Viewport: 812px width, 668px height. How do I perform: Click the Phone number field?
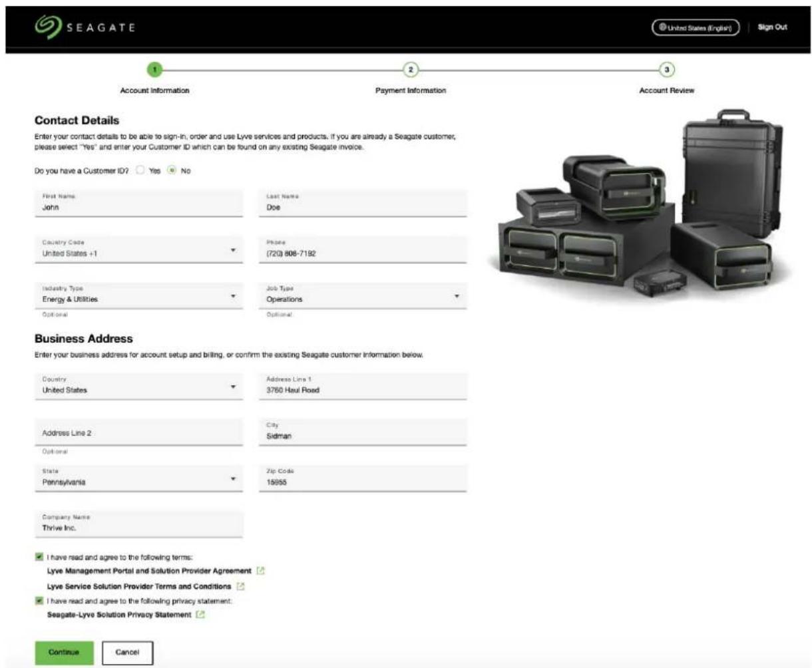click(x=363, y=249)
